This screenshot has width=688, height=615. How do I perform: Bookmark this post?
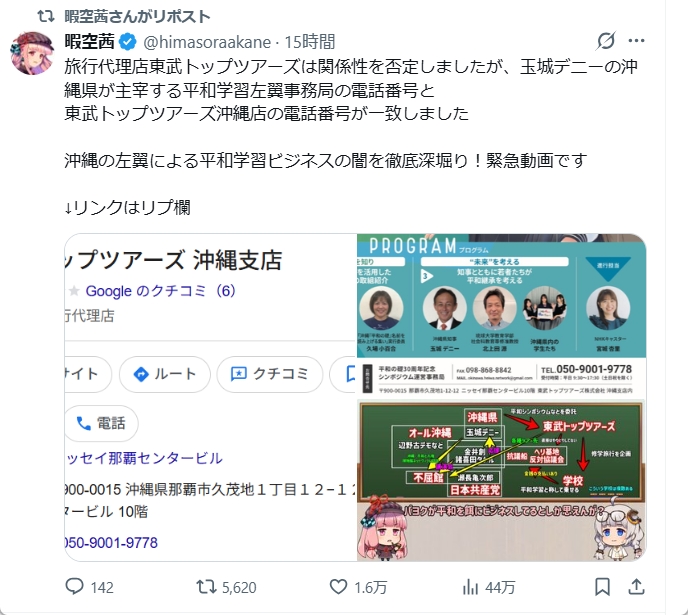(x=602, y=587)
